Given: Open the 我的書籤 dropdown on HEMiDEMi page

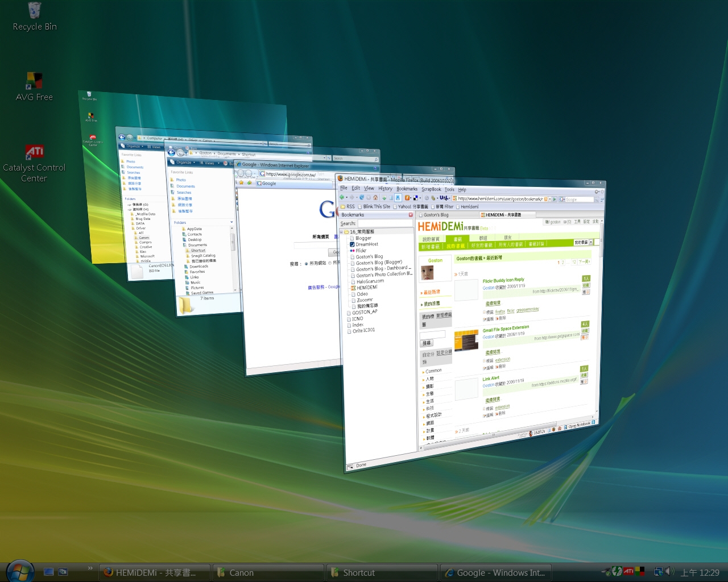Looking at the screenshot, I should pyautogui.click(x=590, y=242).
